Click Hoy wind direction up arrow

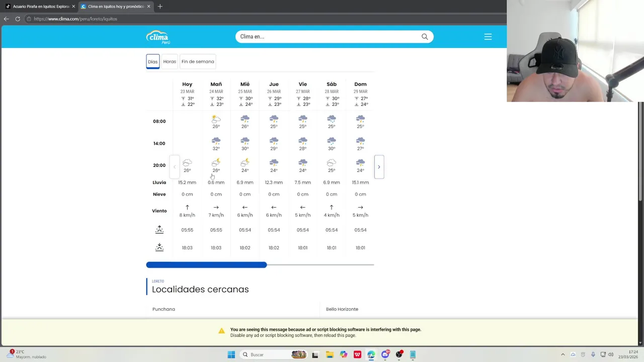coord(187,207)
